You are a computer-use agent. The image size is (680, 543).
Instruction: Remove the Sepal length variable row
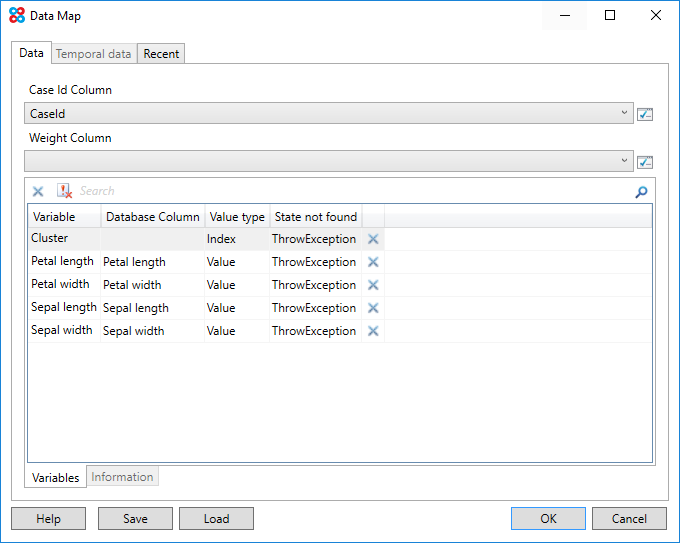tap(373, 308)
